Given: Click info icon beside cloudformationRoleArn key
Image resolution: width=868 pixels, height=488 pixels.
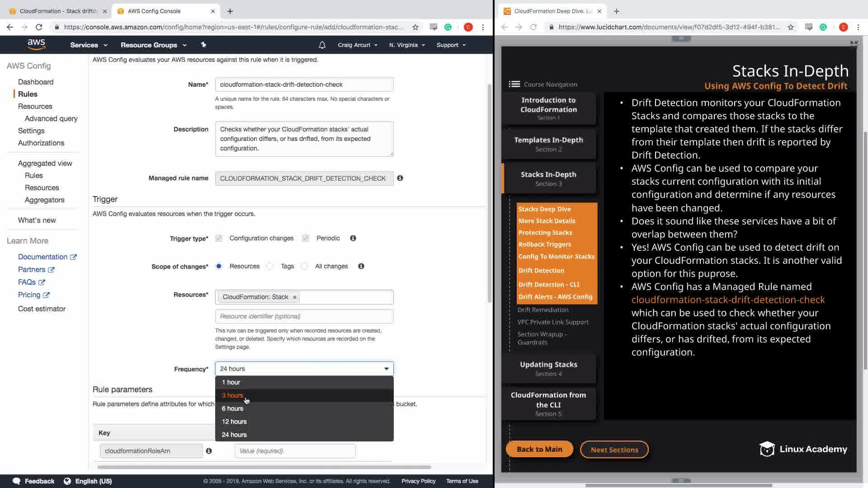Looking at the screenshot, I should tap(209, 451).
